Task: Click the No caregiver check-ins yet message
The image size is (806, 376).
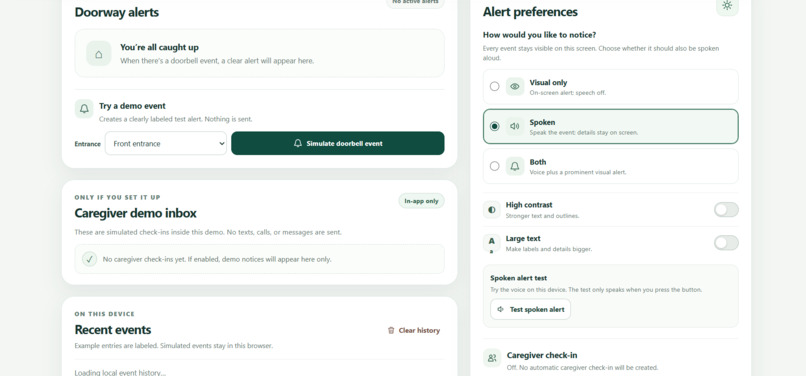Action: (217, 259)
